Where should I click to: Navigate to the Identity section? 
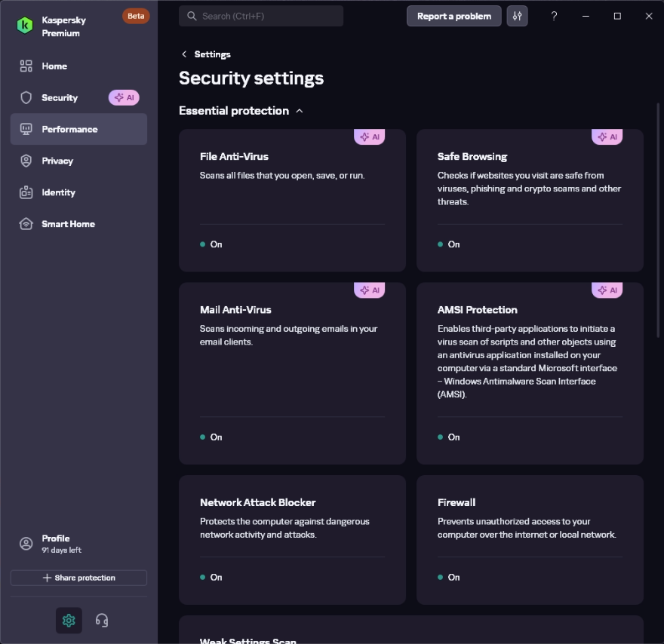tap(78, 192)
